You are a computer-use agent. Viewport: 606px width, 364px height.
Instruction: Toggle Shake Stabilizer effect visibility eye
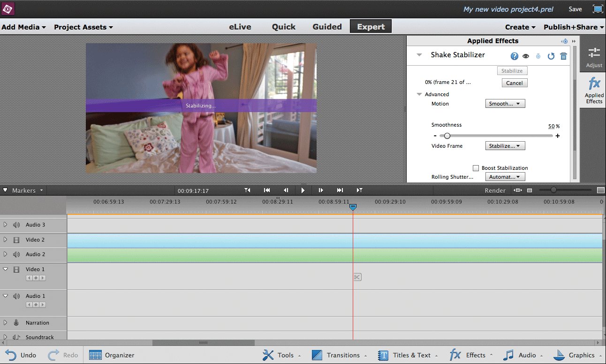point(526,56)
